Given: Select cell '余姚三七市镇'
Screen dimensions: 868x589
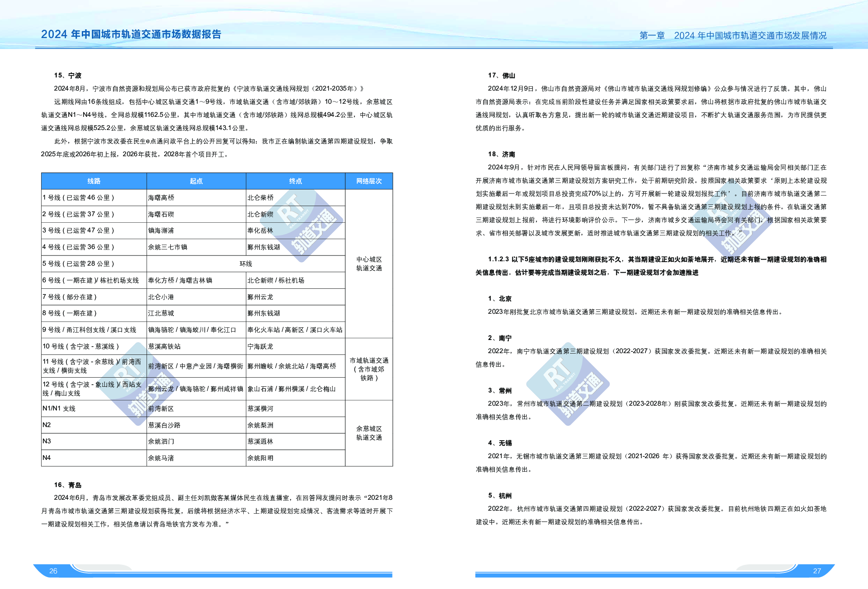Looking at the screenshot, I should click(x=196, y=247).
